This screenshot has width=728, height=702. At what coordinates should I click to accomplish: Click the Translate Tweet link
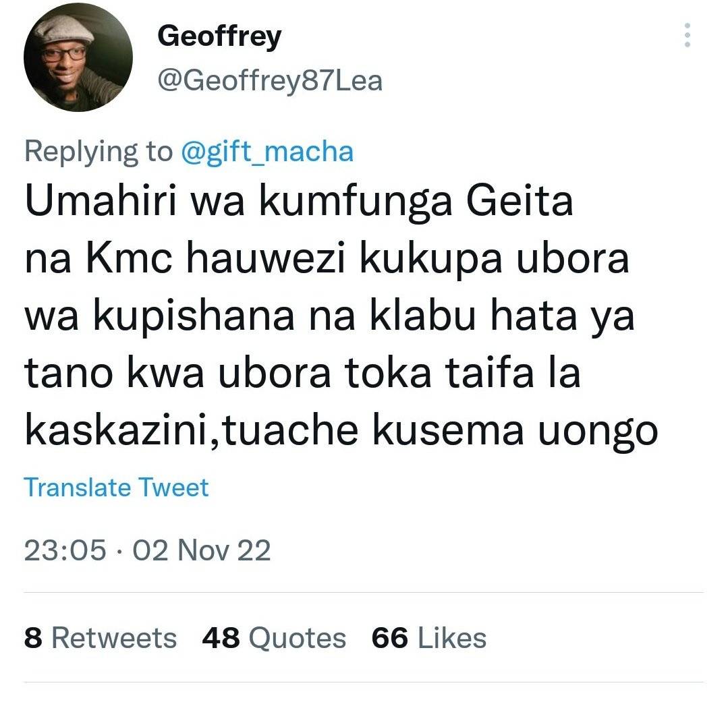(x=116, y=487)
